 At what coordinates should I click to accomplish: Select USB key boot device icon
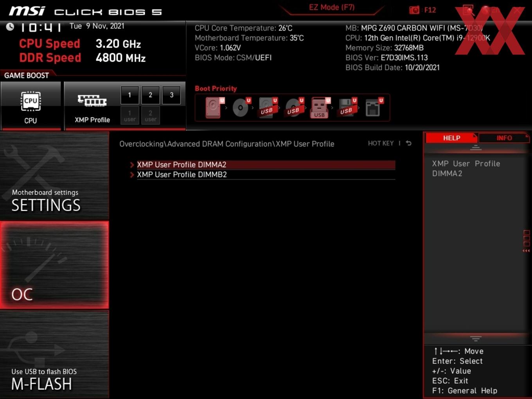click(320, 108)
